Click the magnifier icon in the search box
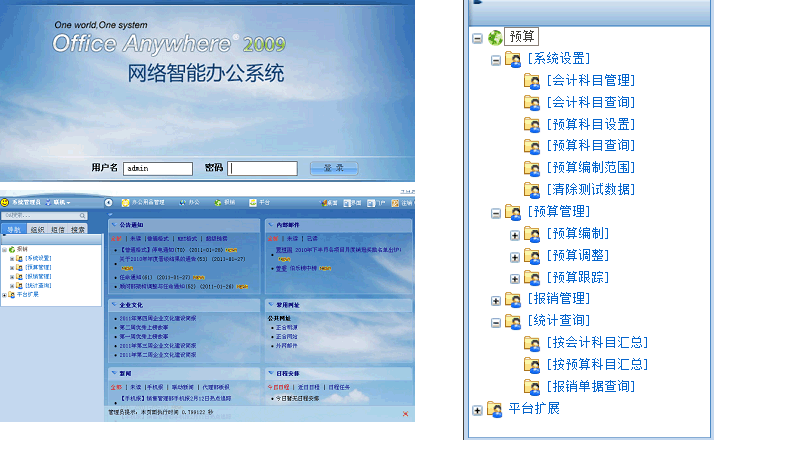The height and width of the screenshot is (452, 800). click(x=82, y=216)
